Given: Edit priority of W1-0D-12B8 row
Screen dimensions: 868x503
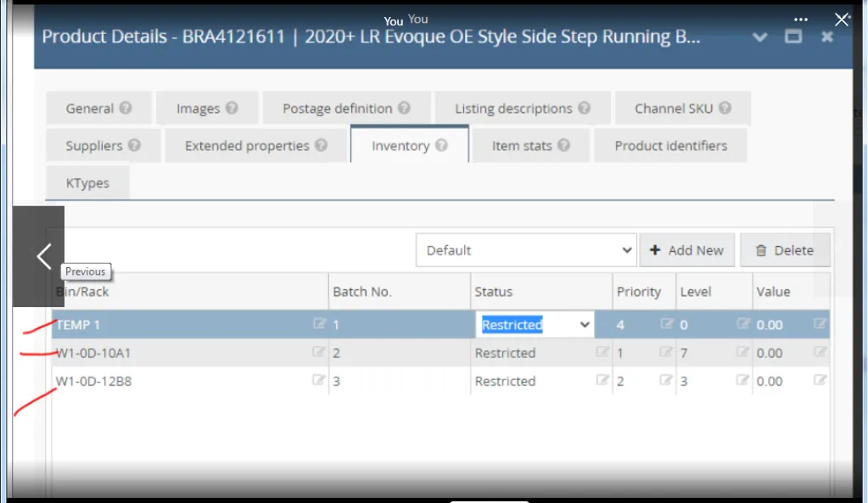Looking at the screenshot, I should click(666, 380).
